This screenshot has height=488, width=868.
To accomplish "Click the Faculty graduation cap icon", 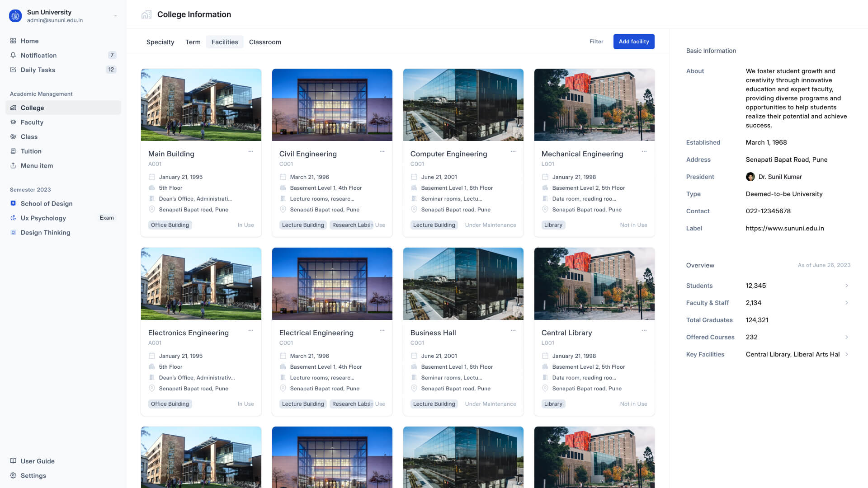I will coord(13,122).
